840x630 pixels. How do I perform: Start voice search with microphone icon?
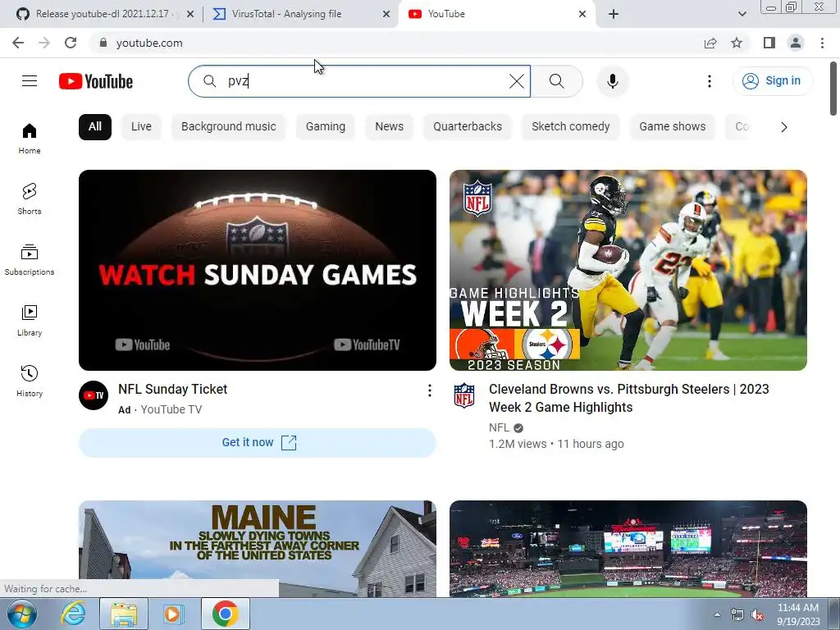tap(612, 81)
